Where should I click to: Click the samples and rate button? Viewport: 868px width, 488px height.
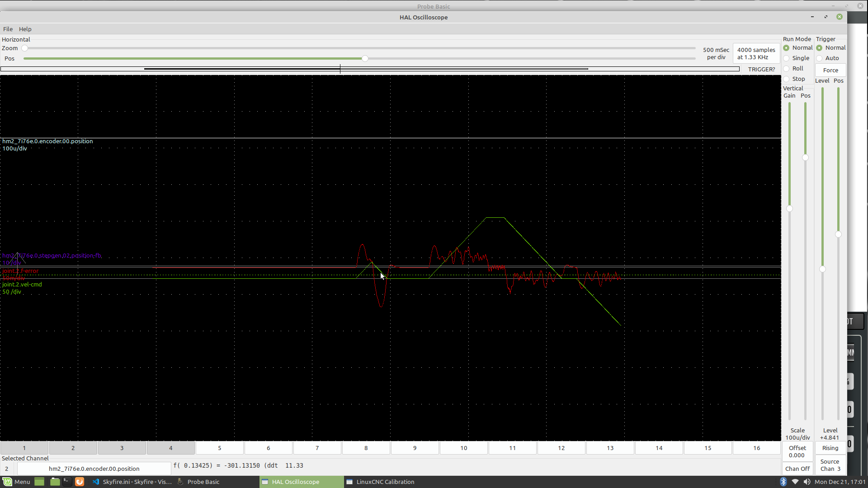(756, 53)
